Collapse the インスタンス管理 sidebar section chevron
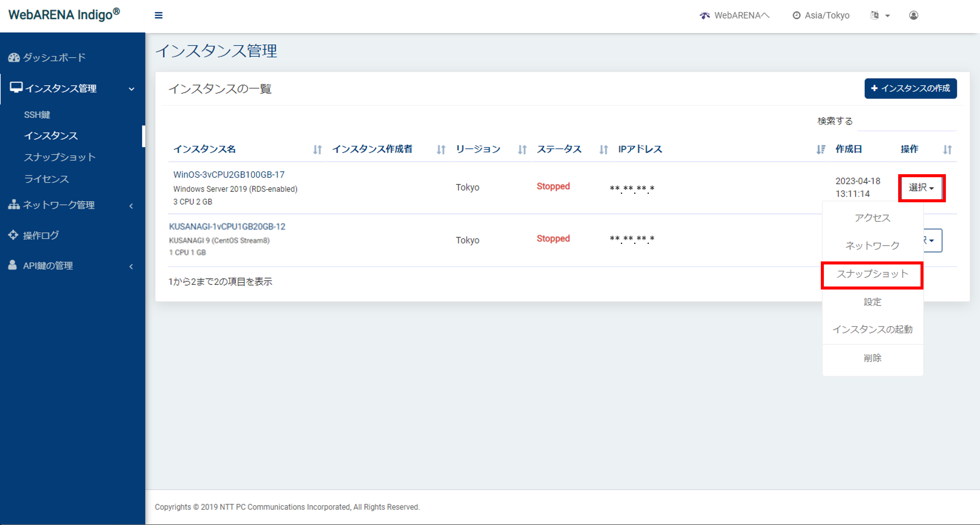The image size is (980, 525). click(x=132, y=89)
